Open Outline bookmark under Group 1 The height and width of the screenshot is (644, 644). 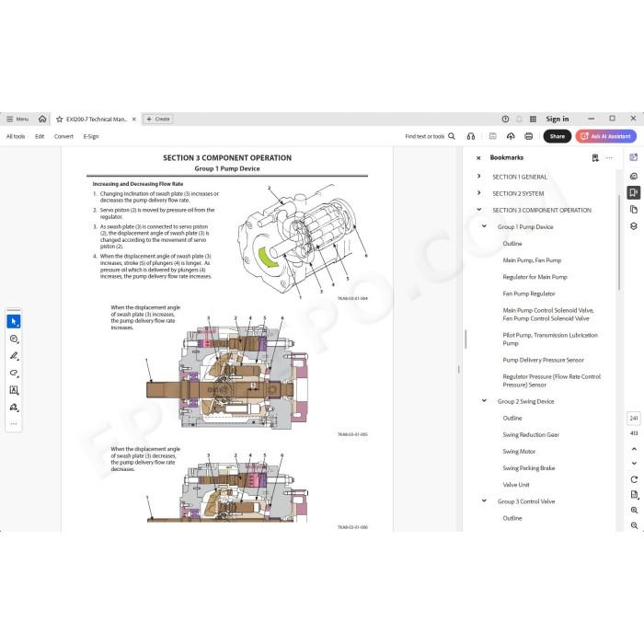coord(512,244)
